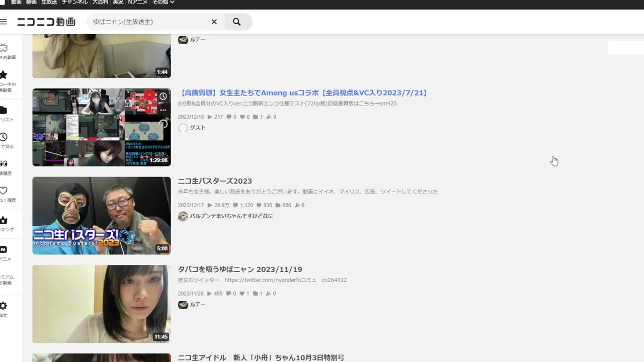The width and height of the screenshot is (644, 362).
Task: Expand the その他 dropdown in the top bar
Action: pos(164,3)
